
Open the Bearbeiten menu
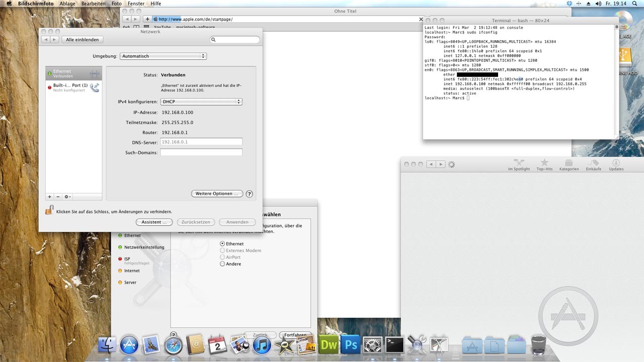point(93,4)
